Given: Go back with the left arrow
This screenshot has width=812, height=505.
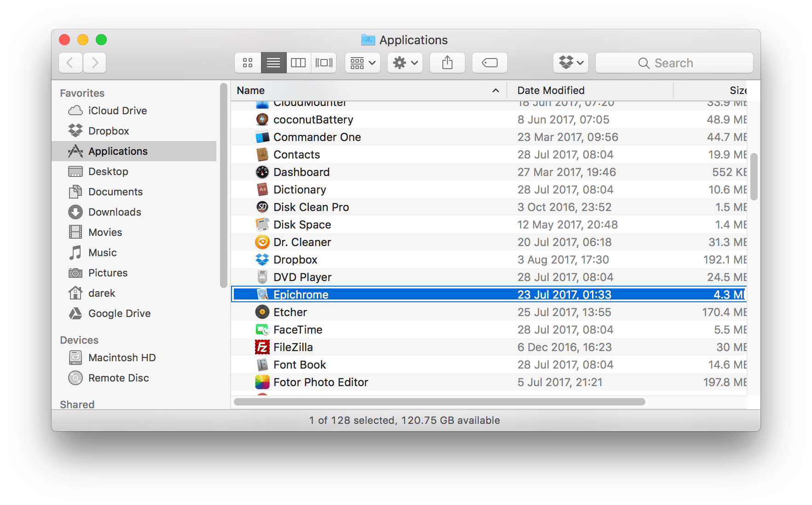Looking at the screenshot, I should [70, 63].
